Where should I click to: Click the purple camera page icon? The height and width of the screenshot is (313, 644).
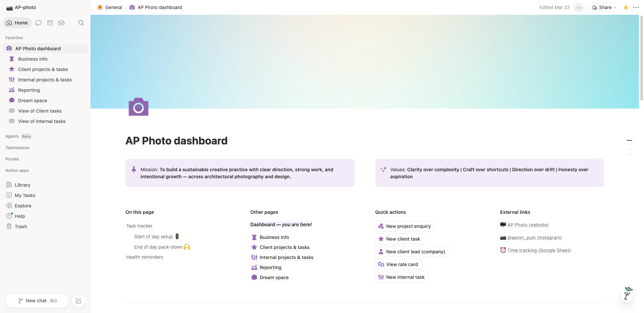(x=138, y=107)
